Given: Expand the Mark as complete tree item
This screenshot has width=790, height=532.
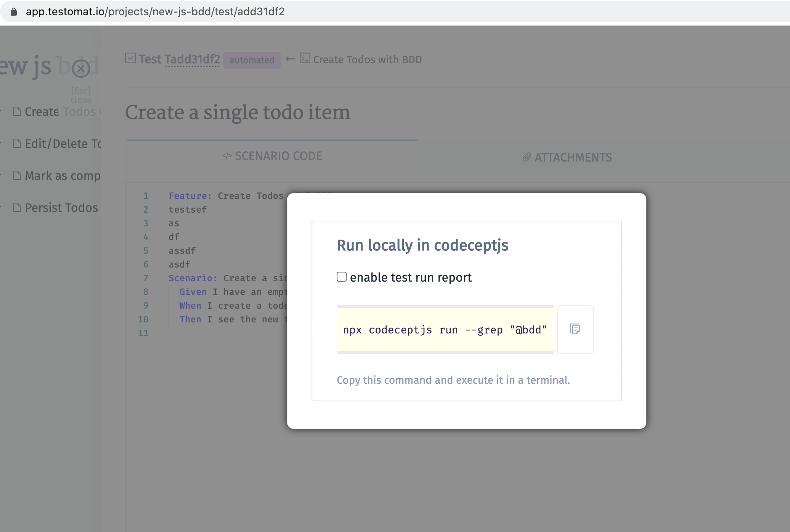Looking at the screenshot, I should tap(1, 175).
